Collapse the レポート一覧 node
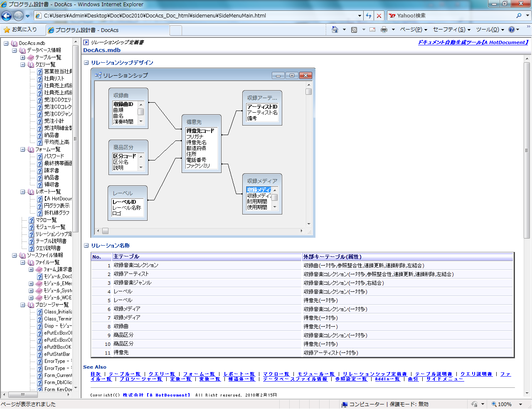 (22, 192)
